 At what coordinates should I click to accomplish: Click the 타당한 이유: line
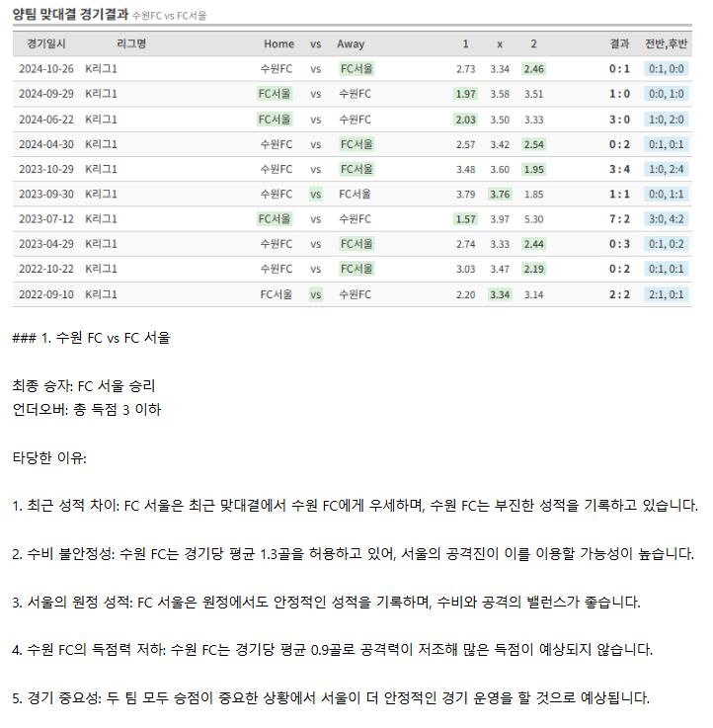[49, 458]
